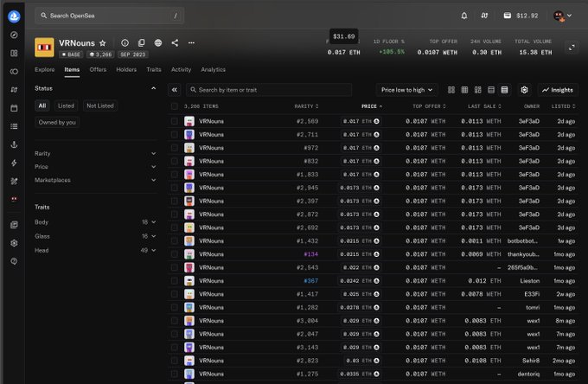This screenshot has height=384, width=588.
Task: Collapse the filter sidebar with double chevron
Action: [x=175, y=90]
